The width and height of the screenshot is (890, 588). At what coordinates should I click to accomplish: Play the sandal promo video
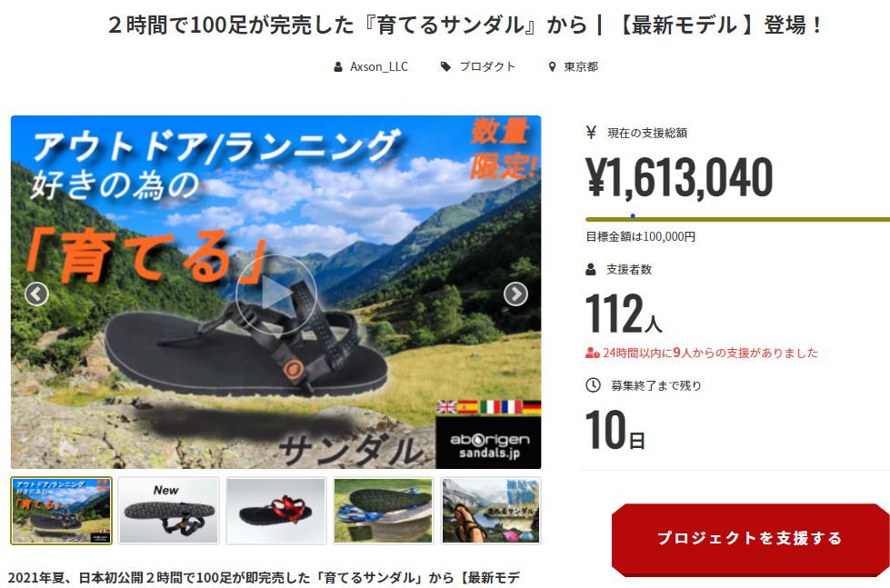[276, 294]
